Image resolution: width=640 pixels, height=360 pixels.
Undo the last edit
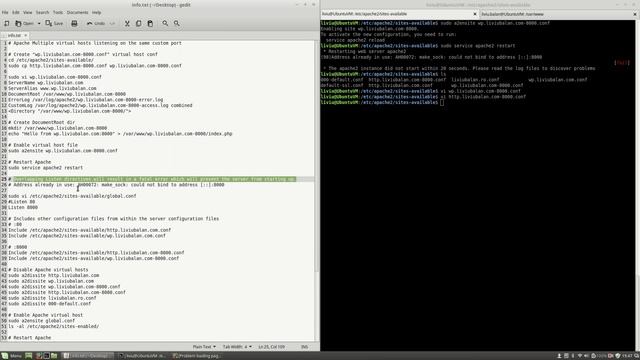(96, 24)
